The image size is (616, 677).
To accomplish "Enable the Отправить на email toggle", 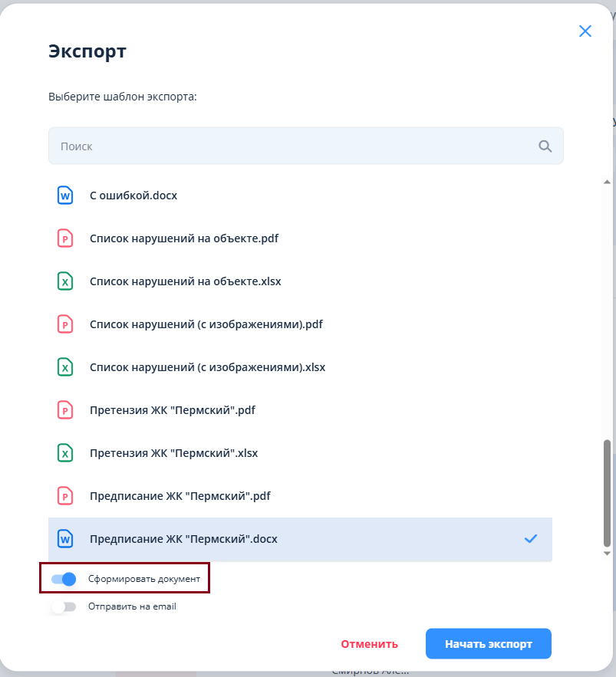I will point(64,606).
